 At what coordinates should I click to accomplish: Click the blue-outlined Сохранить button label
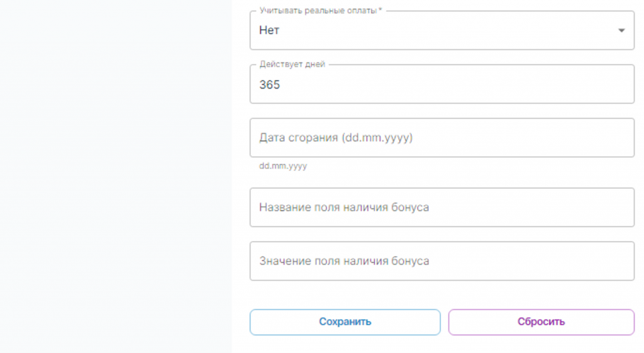[x=345, y=322]
